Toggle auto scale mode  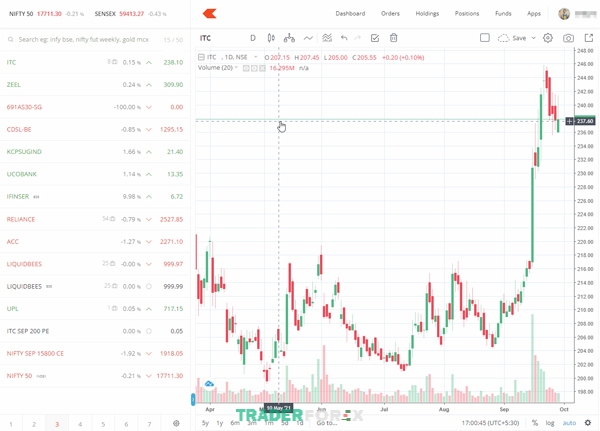coord(569,423)
